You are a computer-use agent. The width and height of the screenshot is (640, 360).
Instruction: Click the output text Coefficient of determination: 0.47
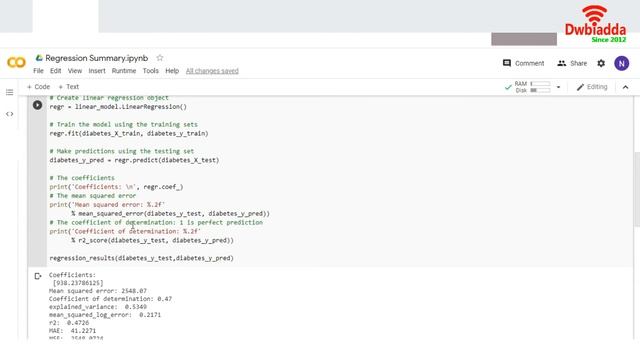110,299
